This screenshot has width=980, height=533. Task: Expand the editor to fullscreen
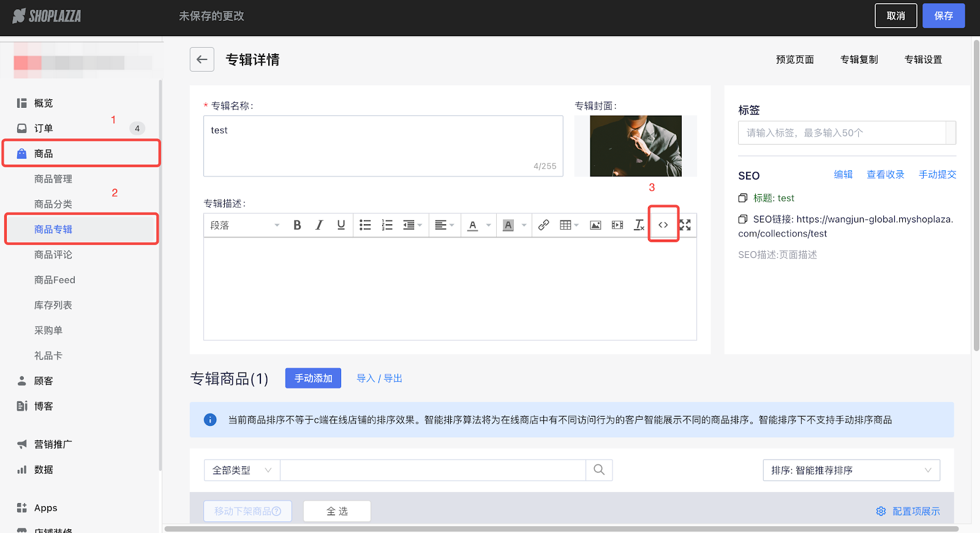coord(685,225)
